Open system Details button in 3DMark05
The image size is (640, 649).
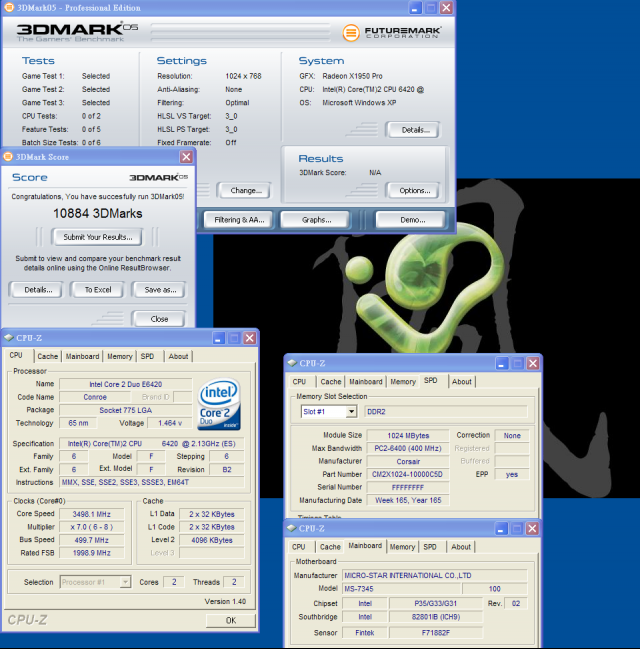414,130
